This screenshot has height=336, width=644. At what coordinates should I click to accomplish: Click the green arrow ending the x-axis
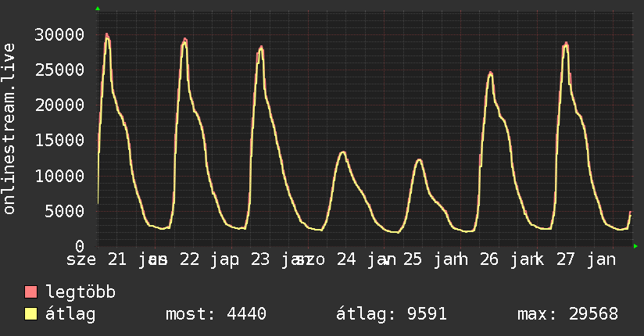pyautogui.click(x=635, y=246)
